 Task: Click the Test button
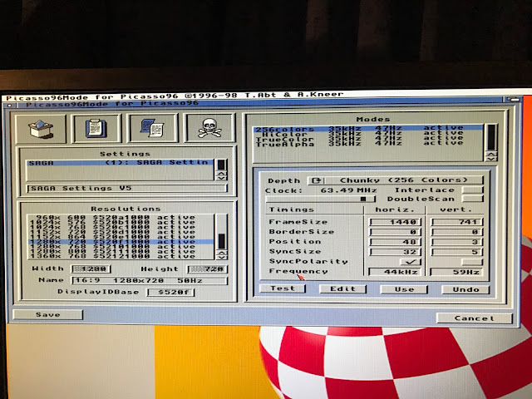283,288
